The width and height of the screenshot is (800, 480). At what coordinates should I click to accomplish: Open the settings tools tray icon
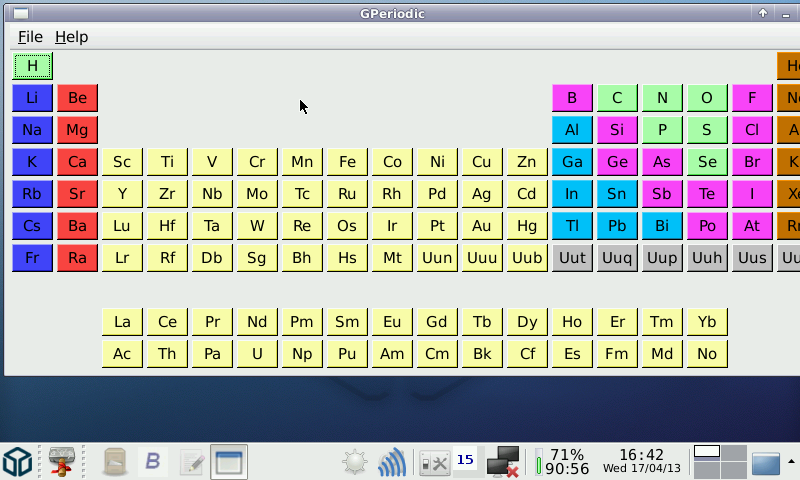[x=435, y=463]
